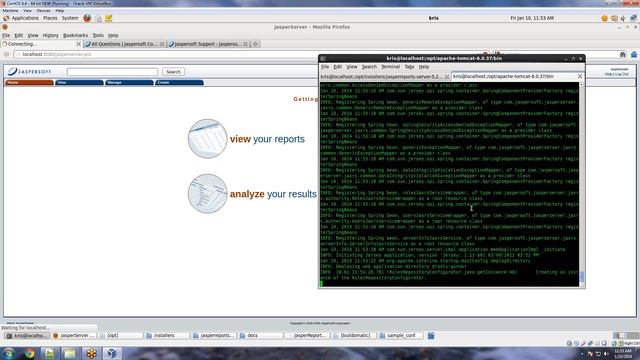Open Places menu in GNOME panel

click(50, 18)
